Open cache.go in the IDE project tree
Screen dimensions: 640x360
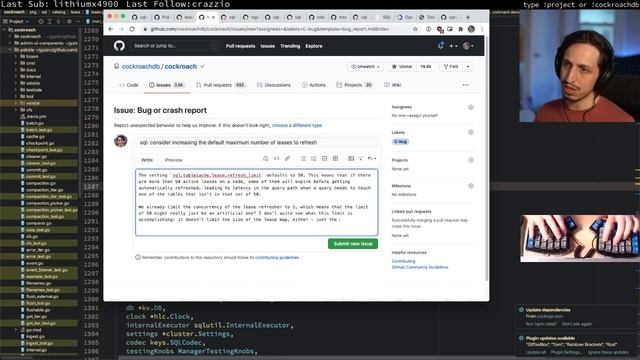point(35,136)
